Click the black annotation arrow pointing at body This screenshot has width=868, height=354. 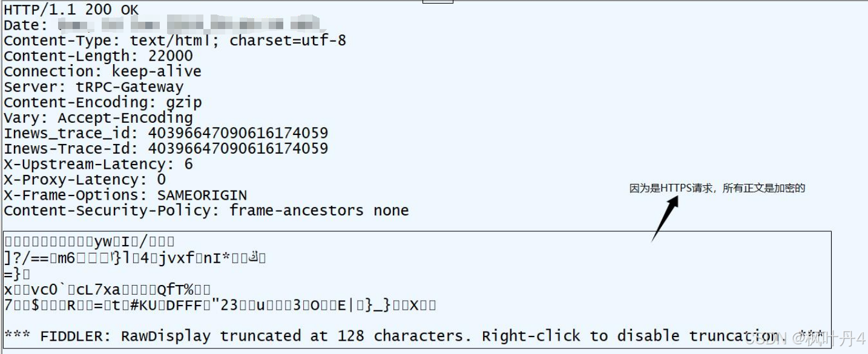pos(665,219)
